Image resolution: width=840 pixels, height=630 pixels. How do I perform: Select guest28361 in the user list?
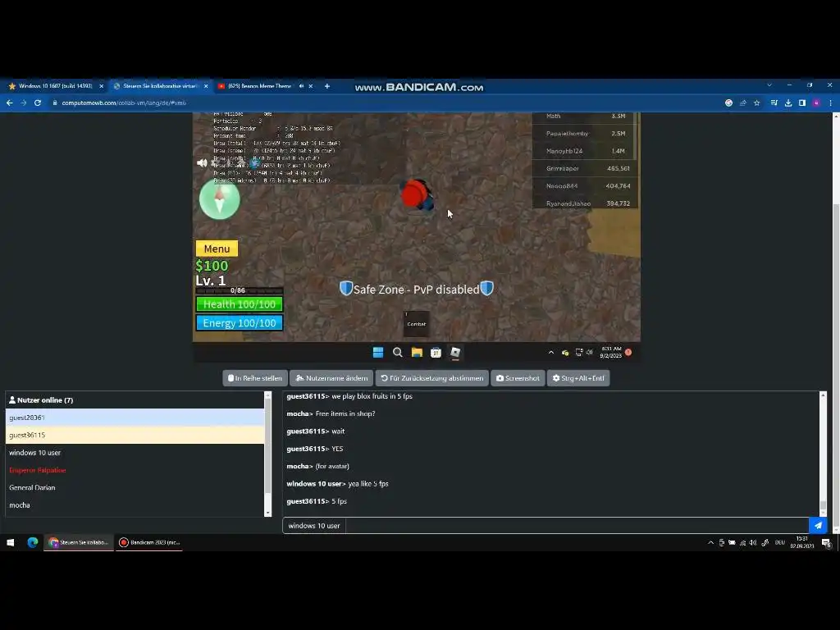pos(135,418)
